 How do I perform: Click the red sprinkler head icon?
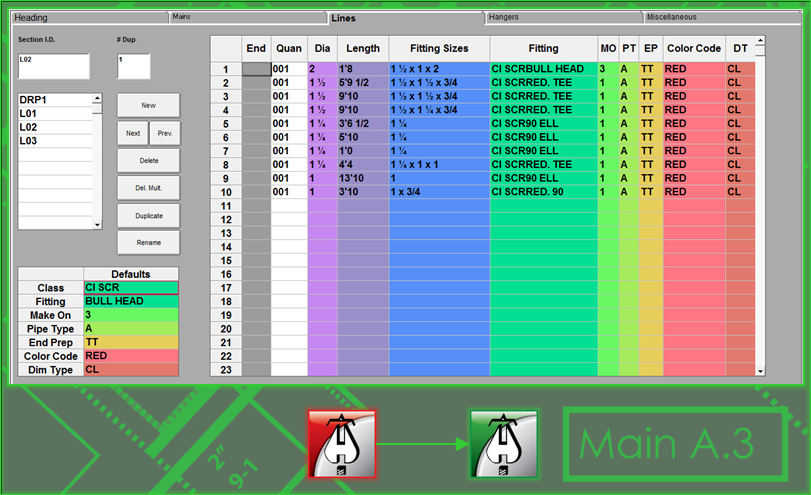341,442
